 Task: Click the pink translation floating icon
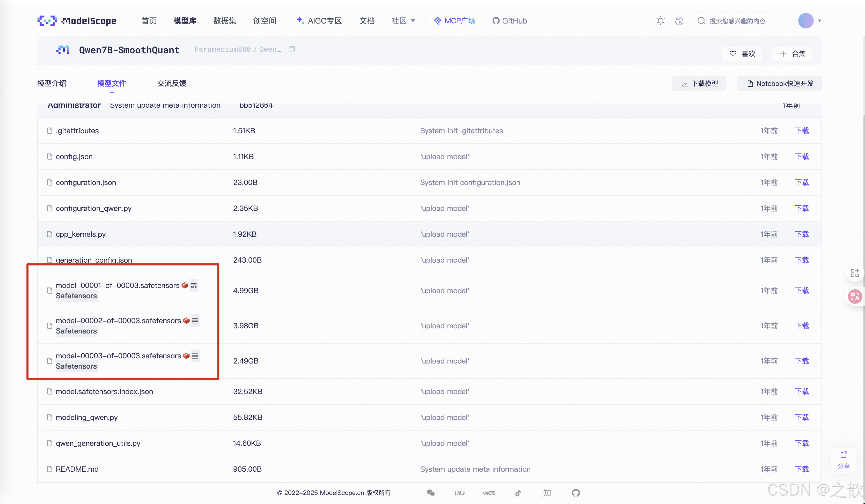[x=855, y=297]
